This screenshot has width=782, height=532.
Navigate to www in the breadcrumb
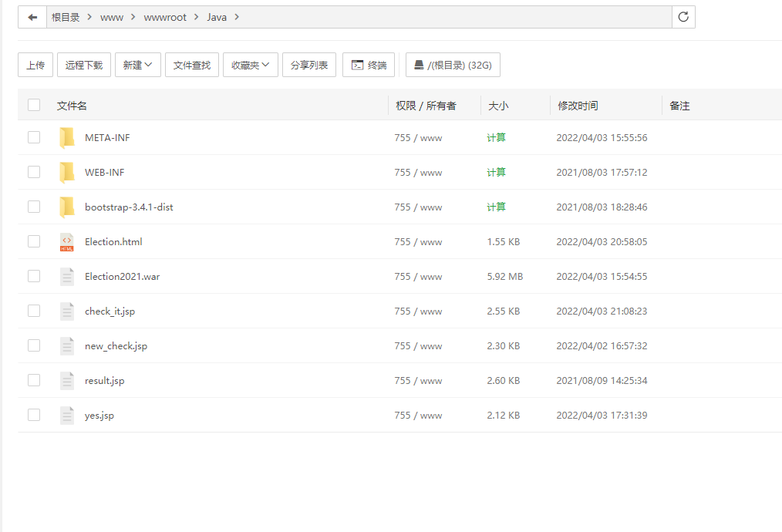point(112,18)
